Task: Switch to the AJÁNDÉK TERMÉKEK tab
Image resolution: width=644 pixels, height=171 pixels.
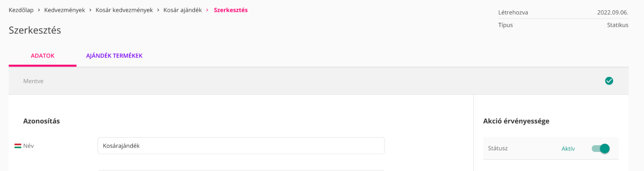Action: click(x=114, y=56)
